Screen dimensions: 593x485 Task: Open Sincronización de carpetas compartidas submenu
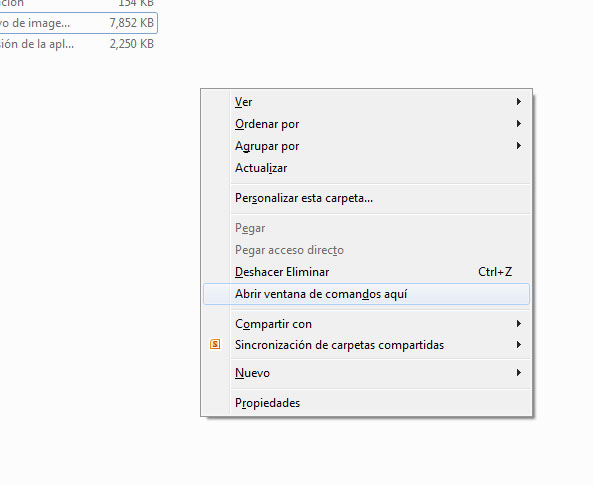click(366, 345)
